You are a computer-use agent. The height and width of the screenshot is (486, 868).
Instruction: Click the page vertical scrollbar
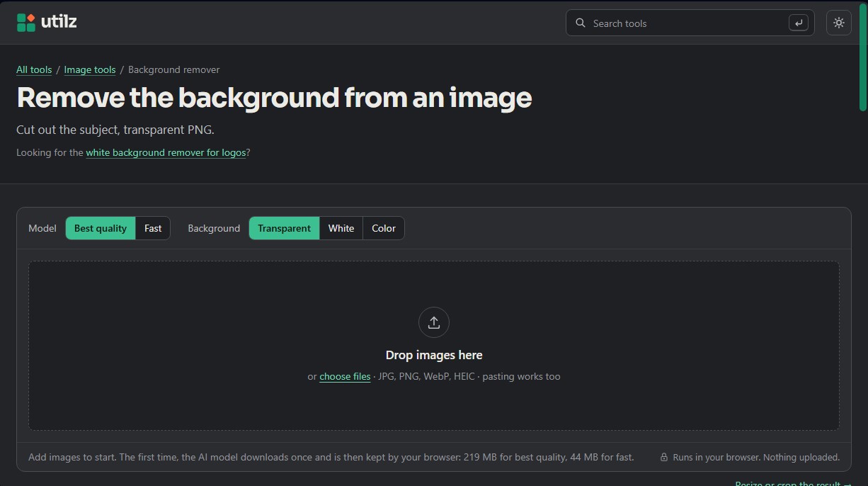point(863,57)
